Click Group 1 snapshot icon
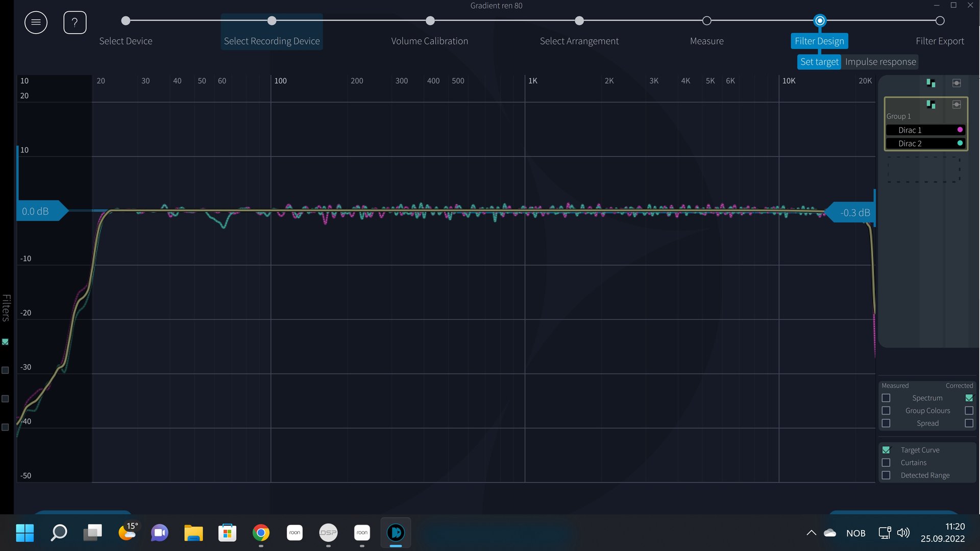The width and height of the screenshot is (980, 551). pyautogui.click(x=957, y=105)
